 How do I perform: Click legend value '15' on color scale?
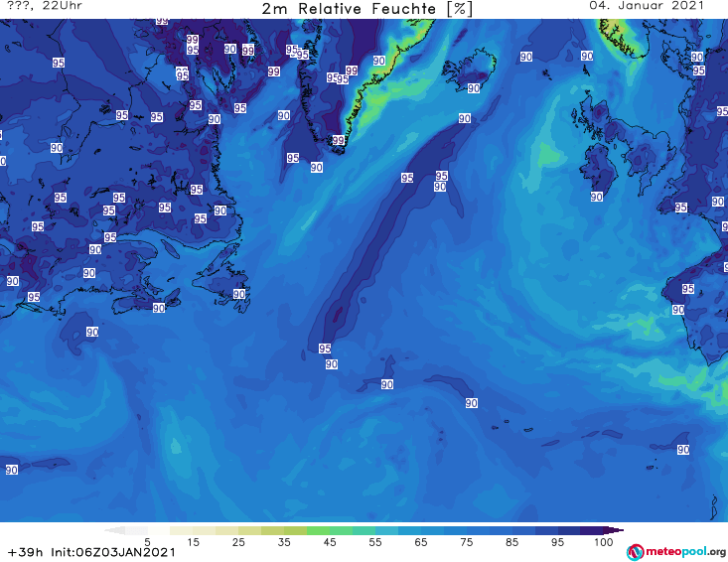pos(193,542)
